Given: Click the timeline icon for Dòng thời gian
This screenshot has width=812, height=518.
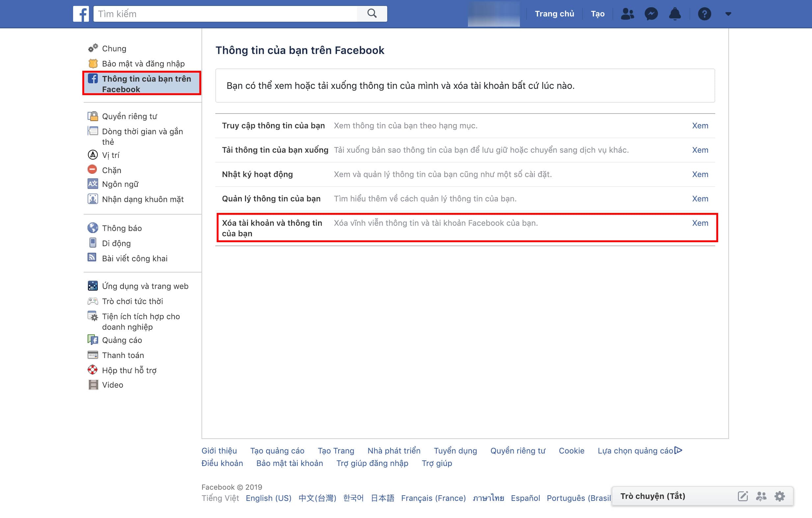Looking at the screenshot, I should coord(93,131).
